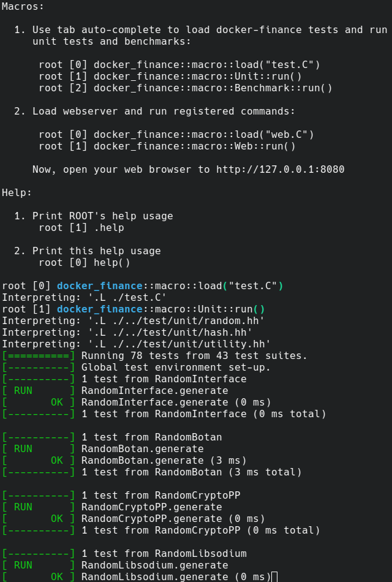Open the http://127.0.0.1:8080 URL

point(280,169)
